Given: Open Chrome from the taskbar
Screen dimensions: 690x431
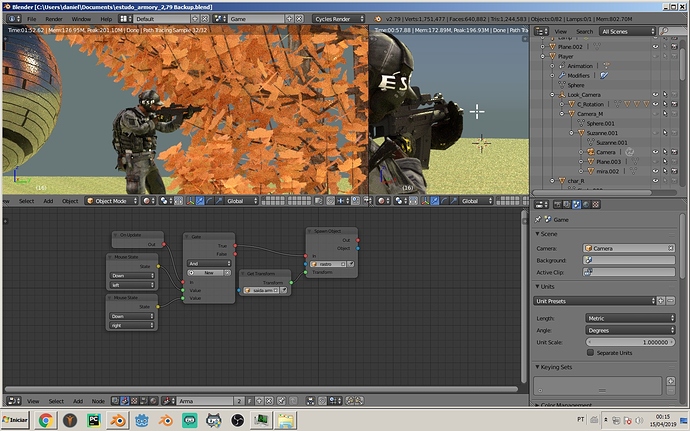Looking at the screenshot, I should (46, 420).
